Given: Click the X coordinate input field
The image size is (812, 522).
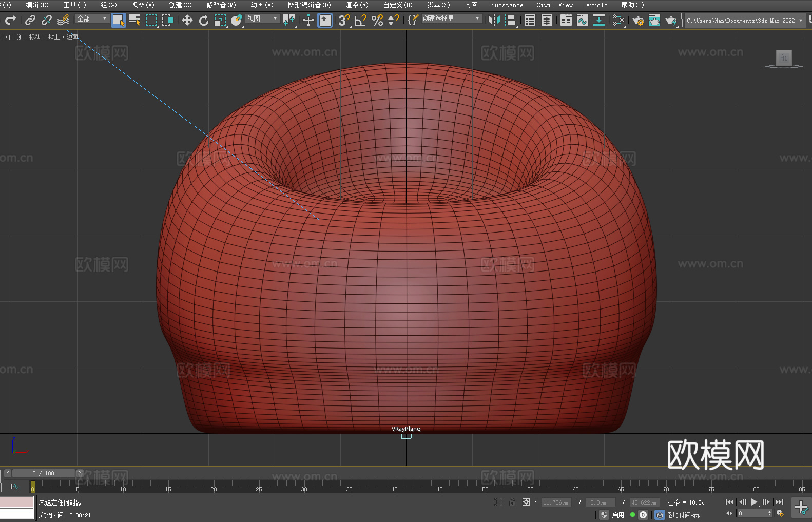Looking at the screenshot, I should [x=556, y=502].
